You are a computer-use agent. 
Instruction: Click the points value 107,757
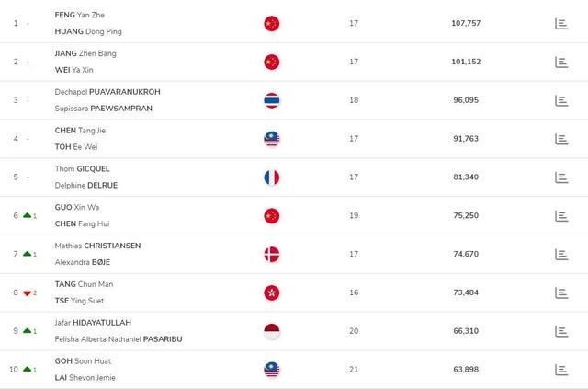pos(466,23)
